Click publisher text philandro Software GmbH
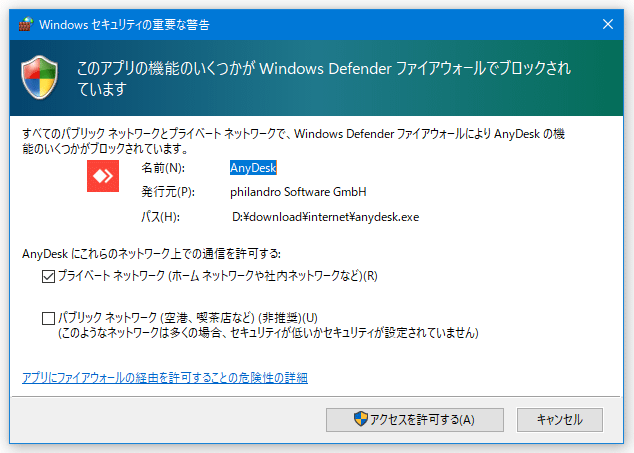The height and width of the screenshot is (453, 634). [x=298, y=192]
